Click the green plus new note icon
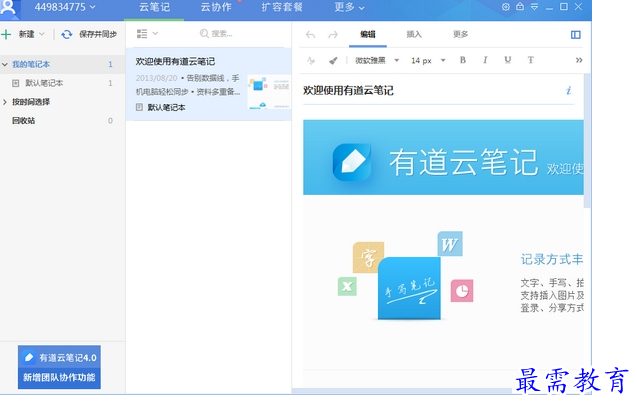The height and width of the screenshot is (412, 637). click(x=6, y=34)
